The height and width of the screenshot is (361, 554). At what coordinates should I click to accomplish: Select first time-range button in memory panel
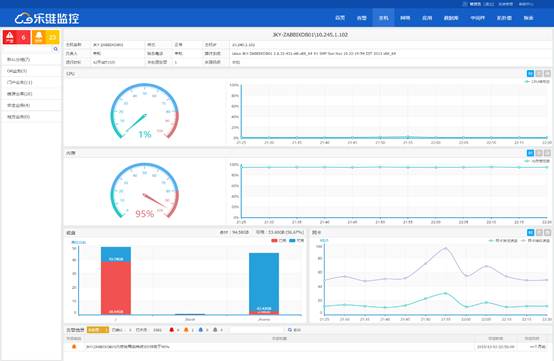(530, 153)
